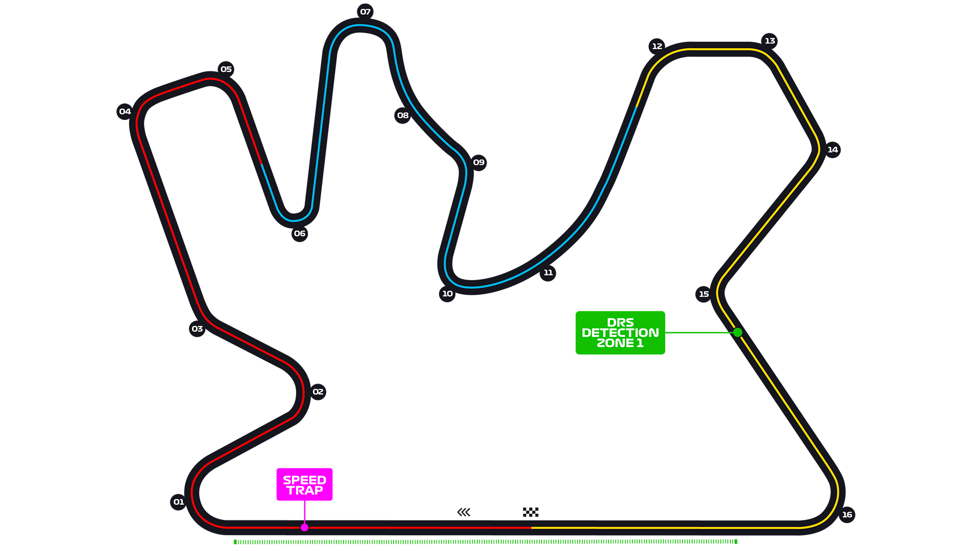Screen dimensions: 980x551
Task: Select the turn 07 corner marker
Action: tap(365, 12)
